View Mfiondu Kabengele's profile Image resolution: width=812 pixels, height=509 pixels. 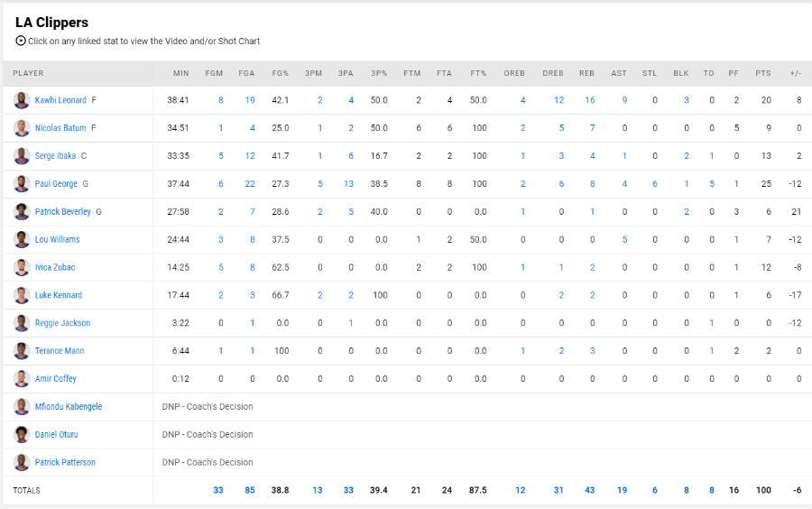coord(69,406)
